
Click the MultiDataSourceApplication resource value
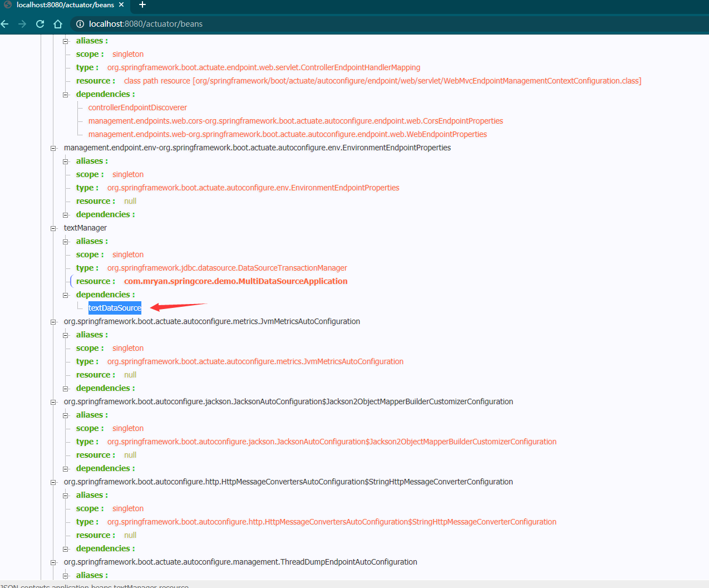235,281
